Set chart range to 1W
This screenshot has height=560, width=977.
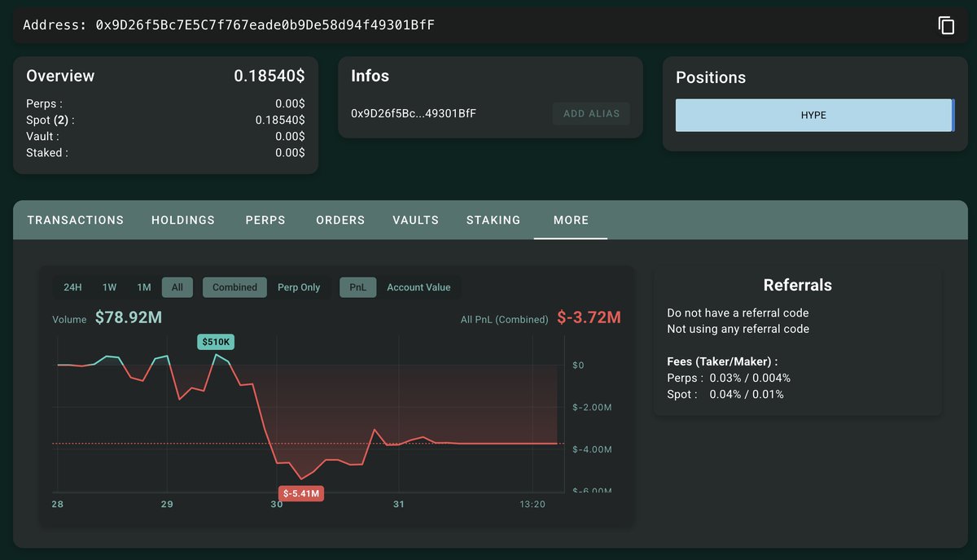109,287
